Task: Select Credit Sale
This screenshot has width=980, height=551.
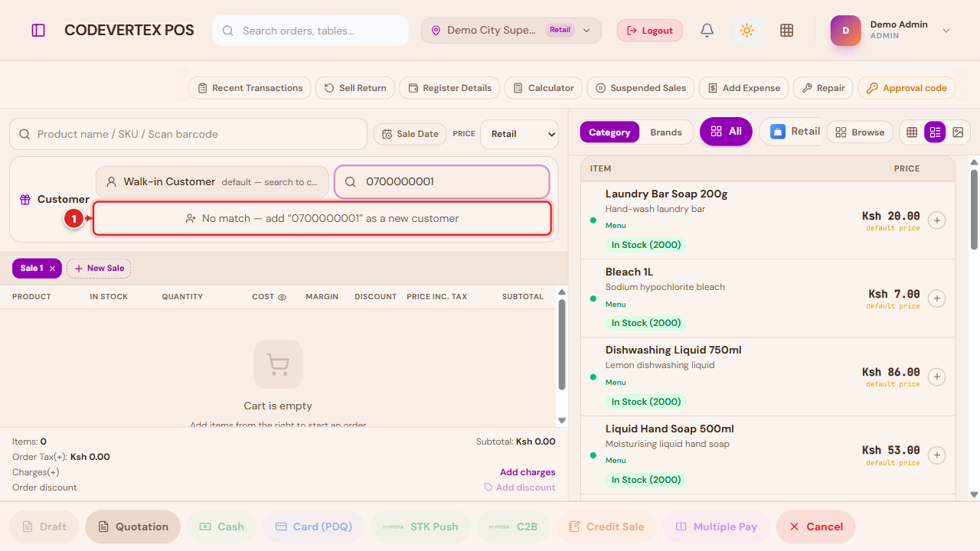Action: [606, 527]
